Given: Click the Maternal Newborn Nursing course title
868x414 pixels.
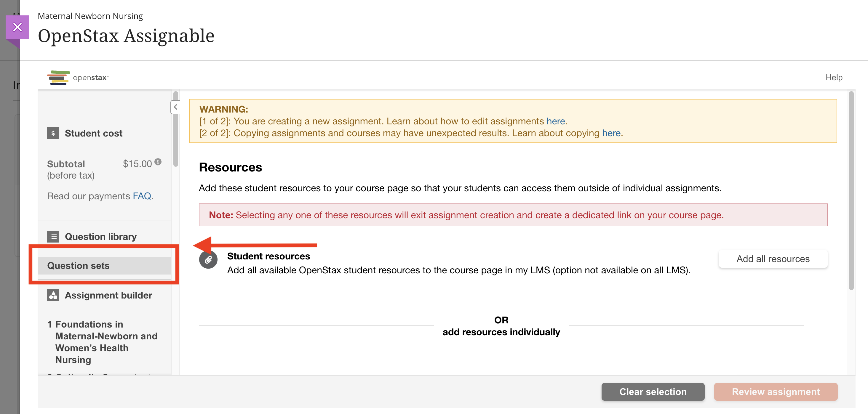Looking at the screenshot, I should pyautogui.click(x=90, y=16).
